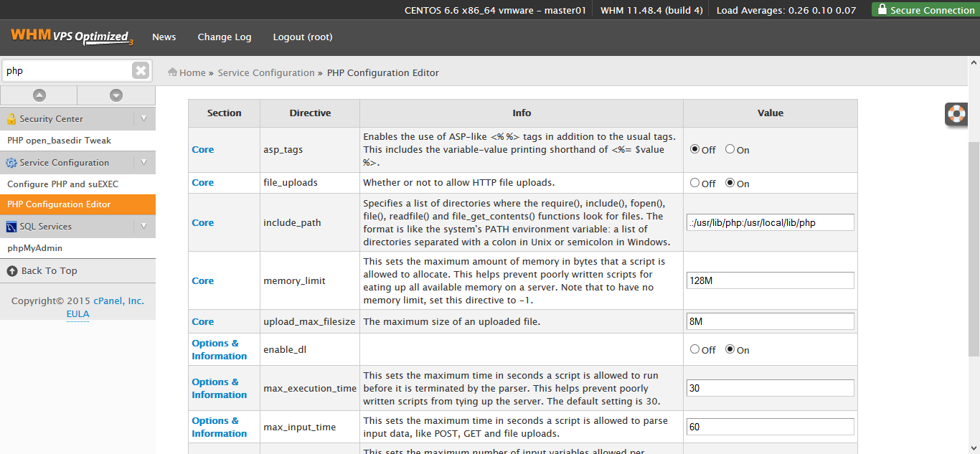Open the help lifesaver icon
980x454 pixels.
coord(956,113)
